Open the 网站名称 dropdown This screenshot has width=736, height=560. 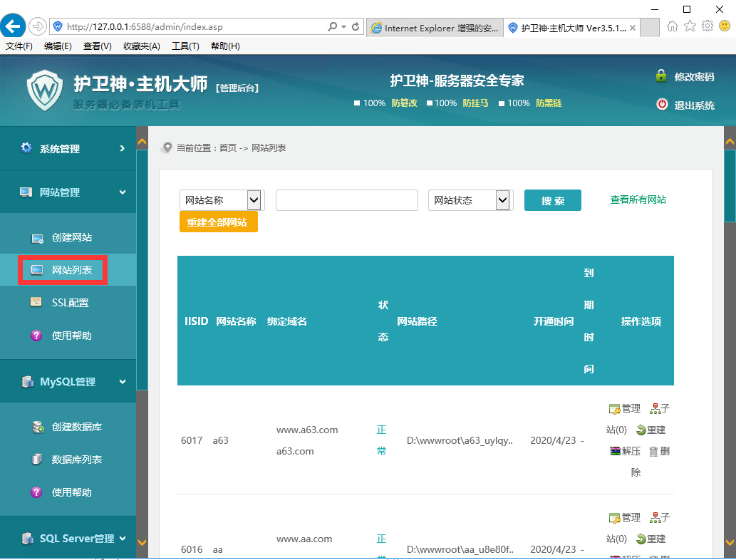pyautogui.click(x=254, y=200)
